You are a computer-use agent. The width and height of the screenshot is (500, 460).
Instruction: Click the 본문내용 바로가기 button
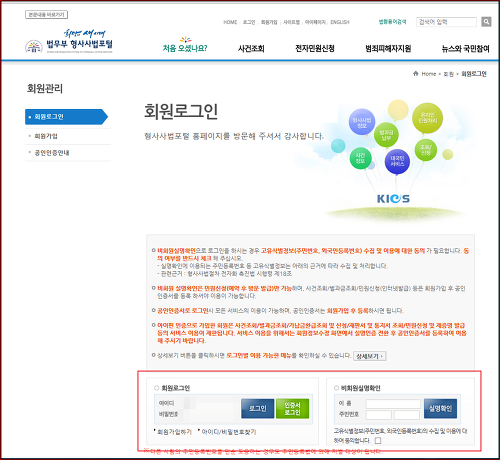pyautogui.click(x=47, y=15)
